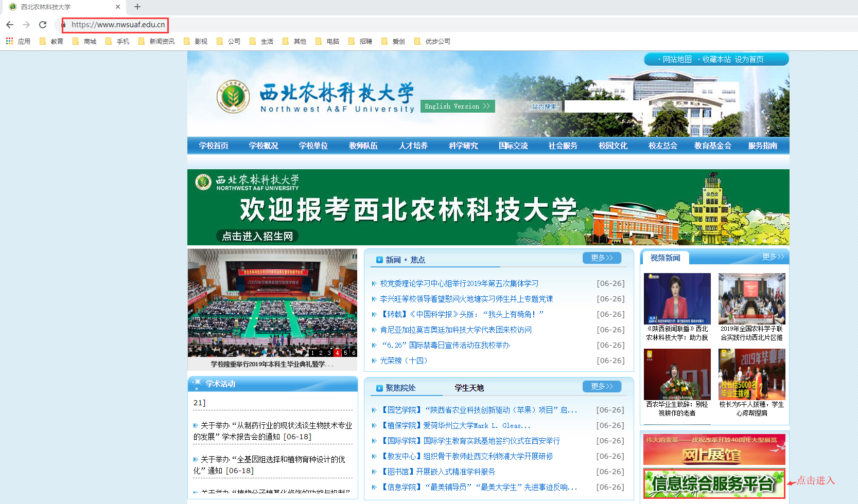
Task: Switch to the 学生天地 tab
Action: [x=469, y=388]
